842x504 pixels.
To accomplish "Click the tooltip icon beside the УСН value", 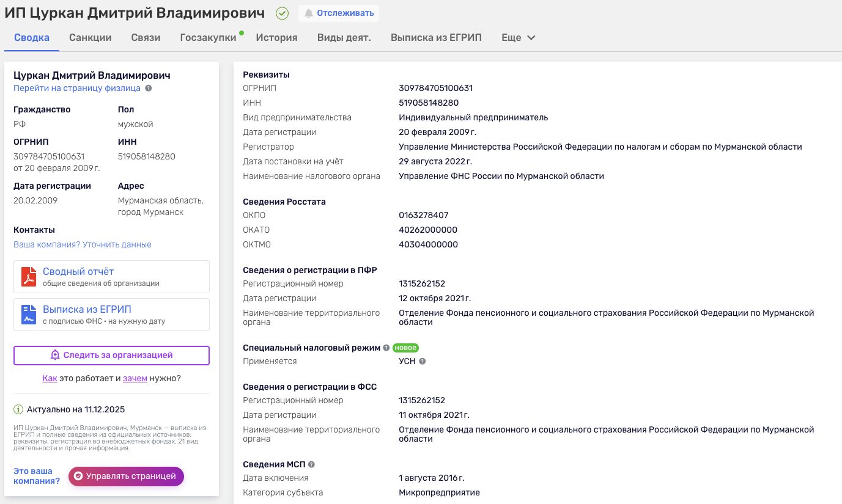I will coord(423,360).
